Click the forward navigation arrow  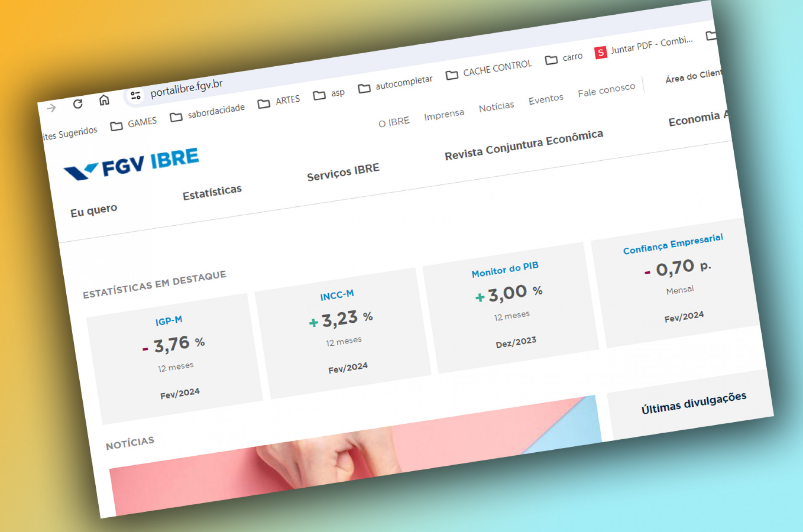[x=51, y=108]
